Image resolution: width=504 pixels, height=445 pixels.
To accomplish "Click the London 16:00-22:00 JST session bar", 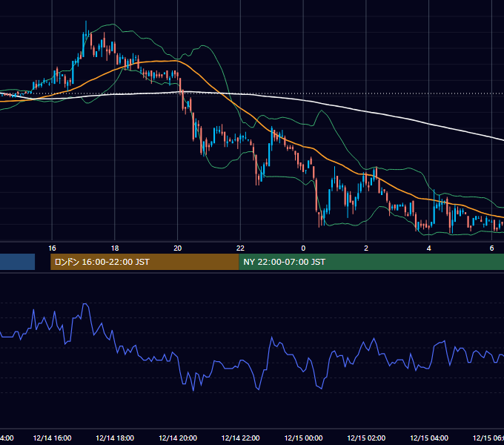I will [145, 262].
